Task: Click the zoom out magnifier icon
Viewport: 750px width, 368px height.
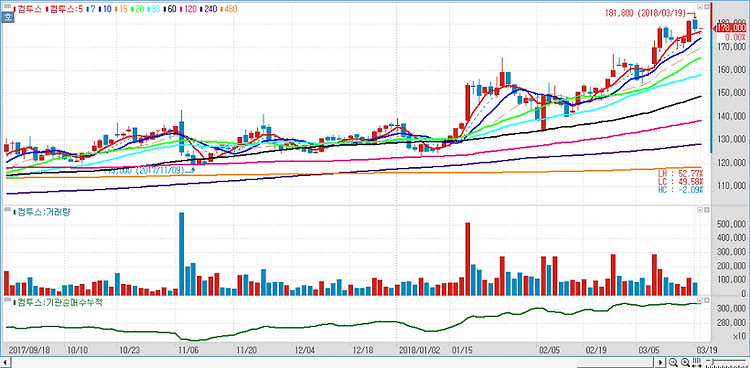Action: pyautogui.click(x=673, y=362)
